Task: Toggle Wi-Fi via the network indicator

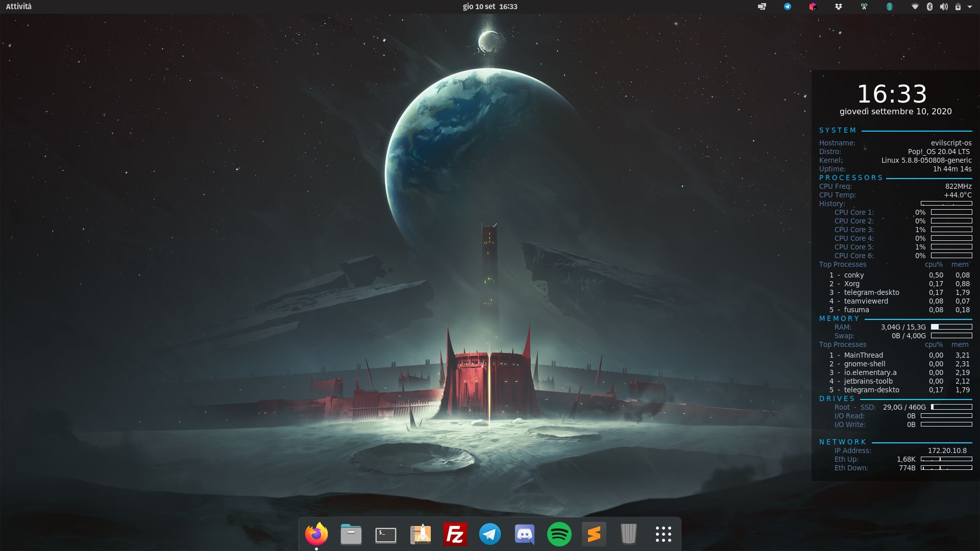Action: [916, 7]
